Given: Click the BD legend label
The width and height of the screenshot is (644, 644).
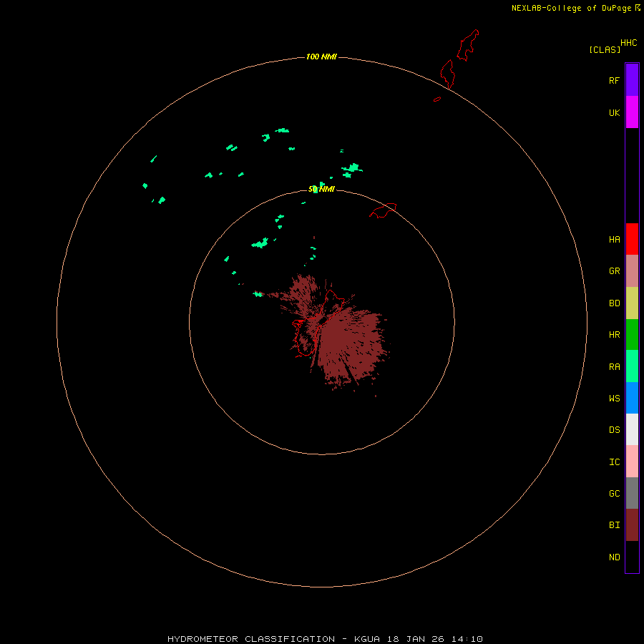Looking at the screenshot, I should pos(614,303).
